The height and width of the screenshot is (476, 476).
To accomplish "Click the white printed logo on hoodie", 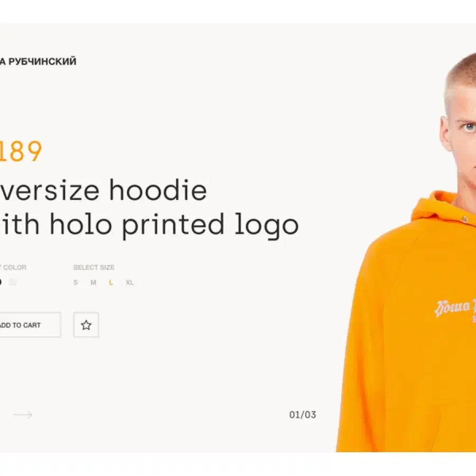I will (x=455, y=309).
